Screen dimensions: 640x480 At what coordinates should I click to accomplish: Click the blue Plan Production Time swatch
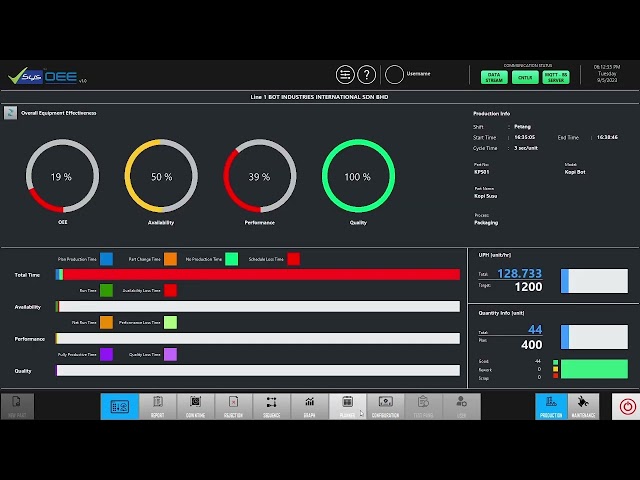(x=107, y=259)
